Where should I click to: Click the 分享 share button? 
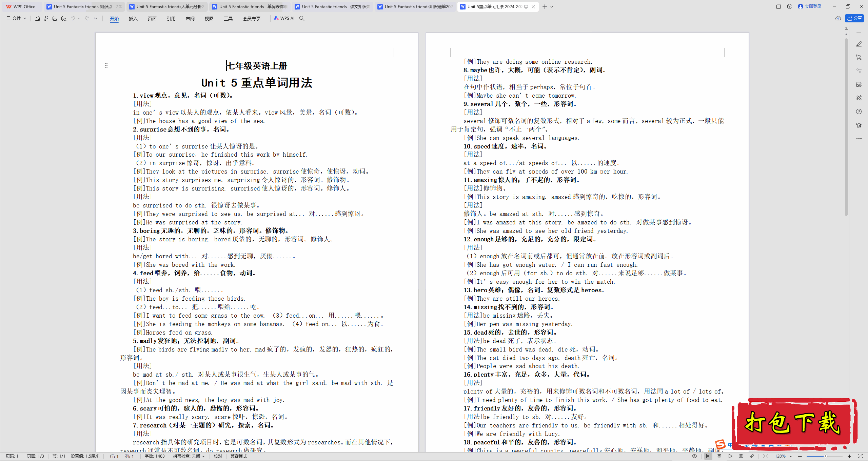854,18
